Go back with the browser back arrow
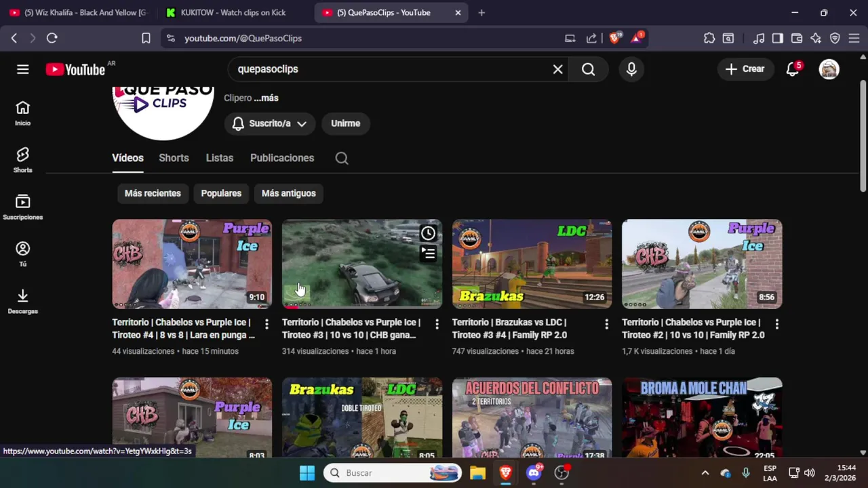 tap(14, 39)
